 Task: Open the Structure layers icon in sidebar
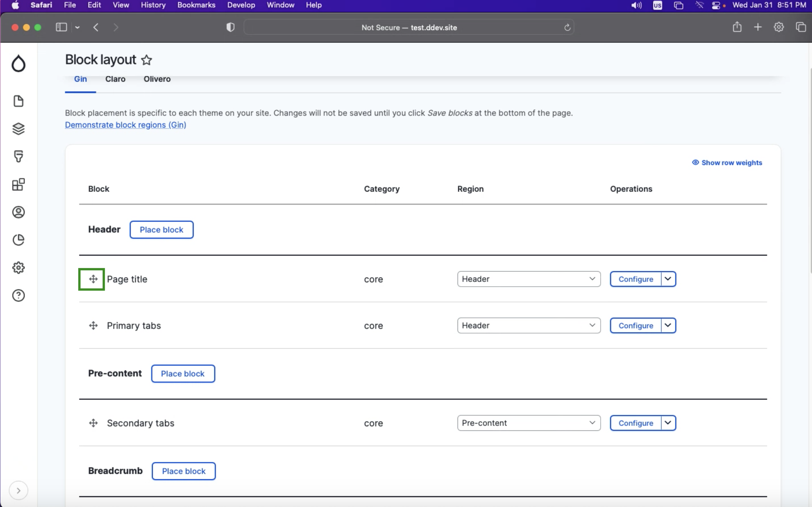point(18,128)
